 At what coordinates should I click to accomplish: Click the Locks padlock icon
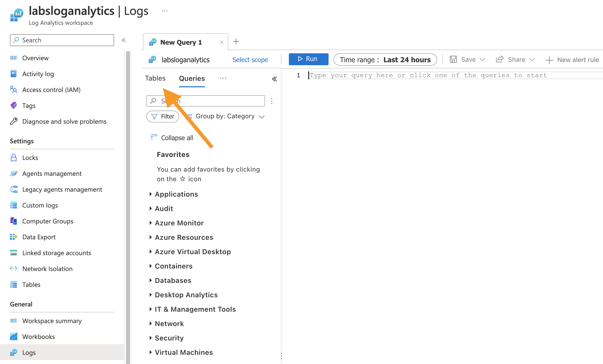click(x=13, y=158)
